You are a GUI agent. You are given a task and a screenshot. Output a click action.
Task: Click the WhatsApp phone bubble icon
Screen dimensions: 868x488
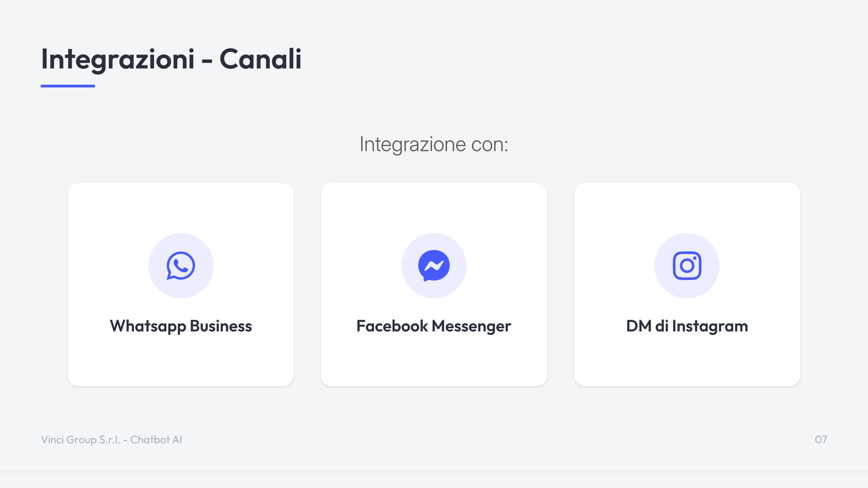point(181,266)
